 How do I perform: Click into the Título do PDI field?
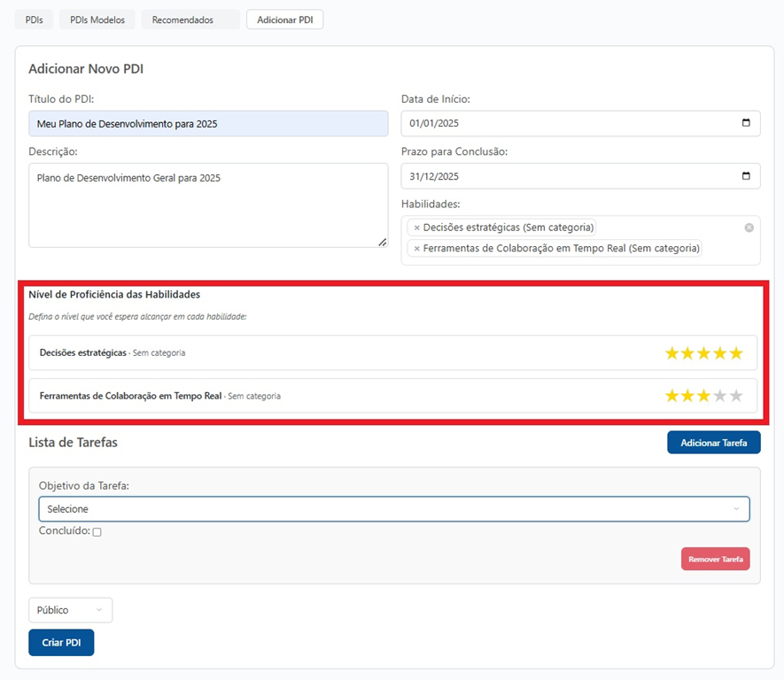(x=208, y=124)
